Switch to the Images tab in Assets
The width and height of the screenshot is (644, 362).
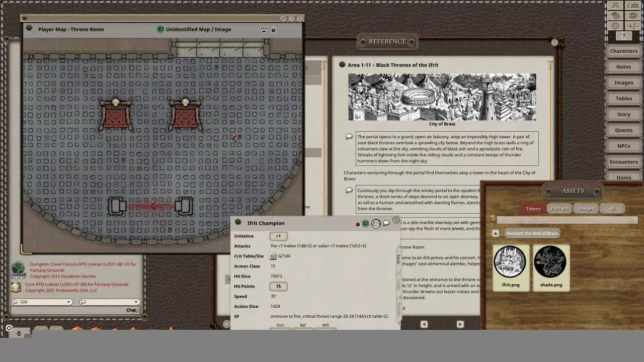[586, 209]
